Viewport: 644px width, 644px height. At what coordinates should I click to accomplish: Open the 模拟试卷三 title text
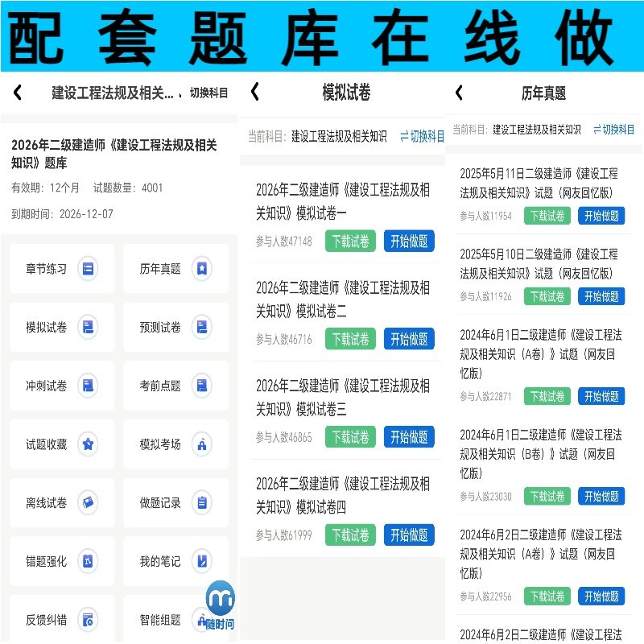click(x=343, y=397)
